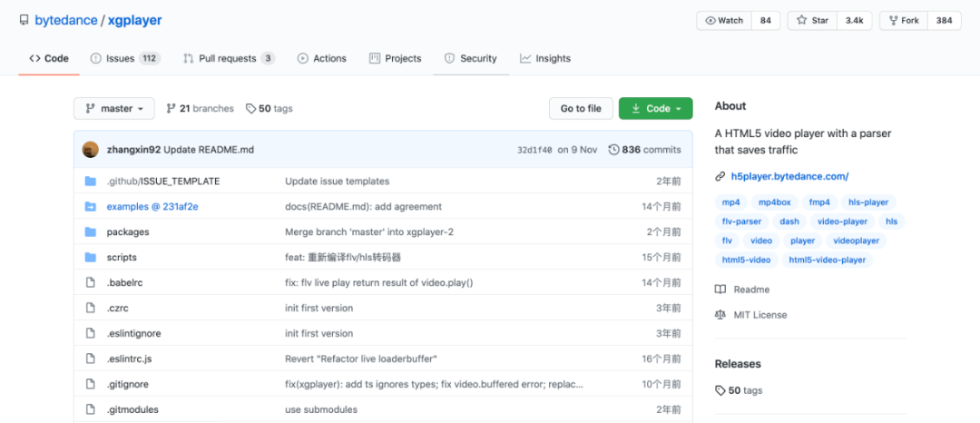Open the .eslintrc.js file

click(x=130, y=359)
